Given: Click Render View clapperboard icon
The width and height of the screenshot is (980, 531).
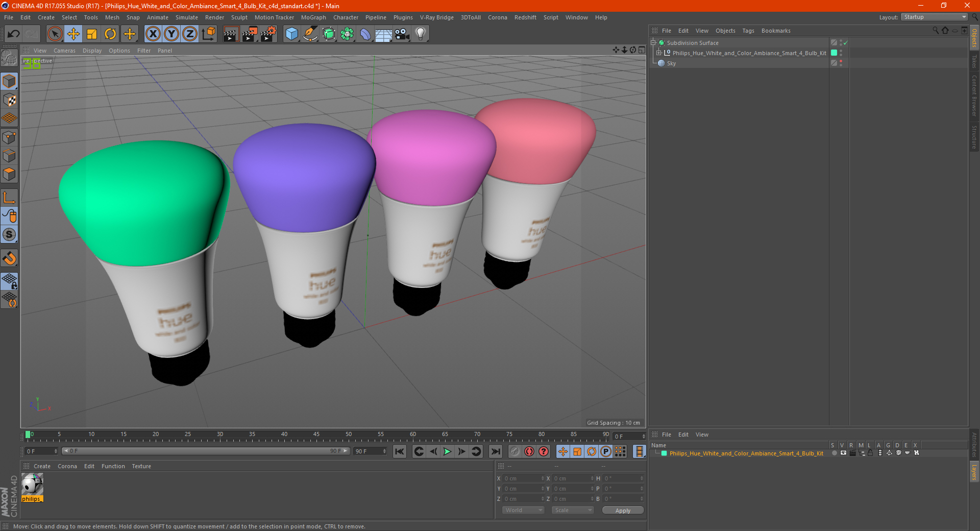Looking at the screenshot, I should click(231, 34).
